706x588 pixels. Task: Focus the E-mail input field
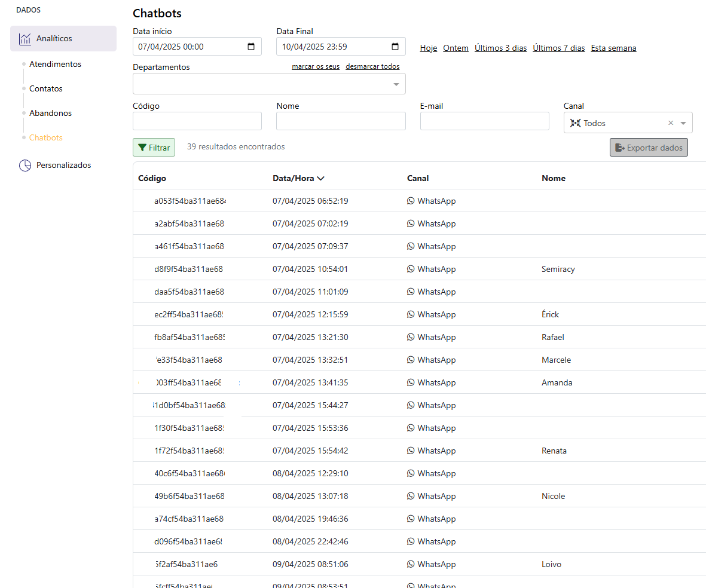[x=484, y=121]
